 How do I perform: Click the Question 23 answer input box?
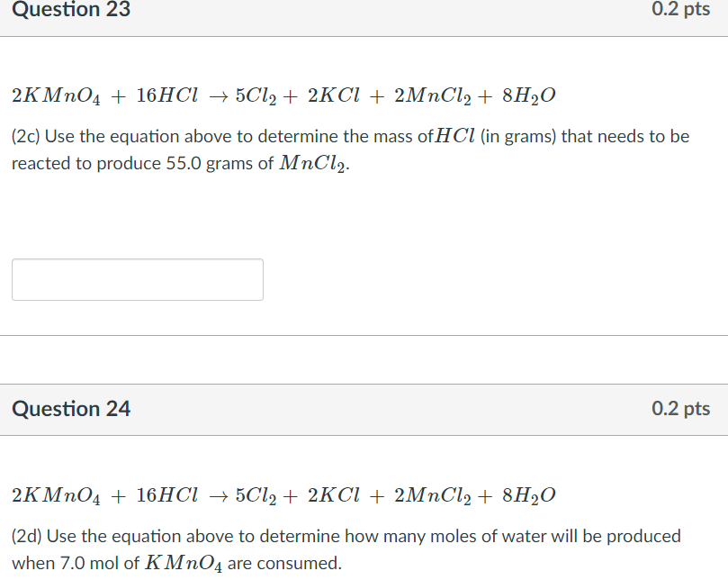(x=138, y=280)
